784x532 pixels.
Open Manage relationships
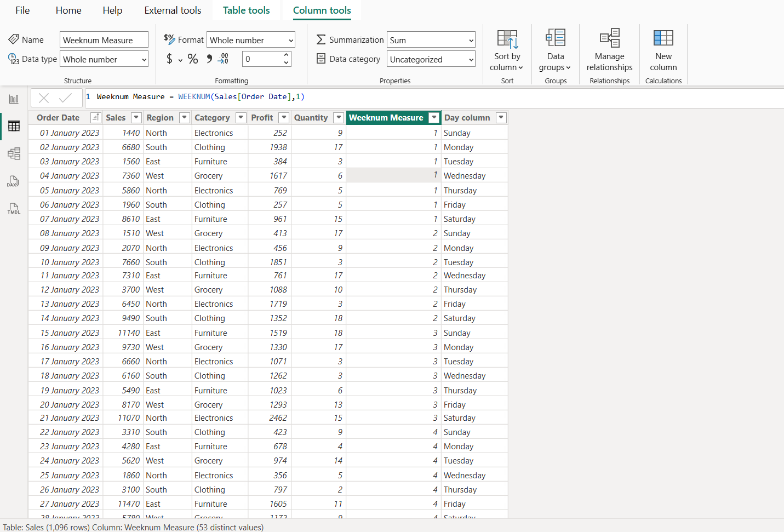tap(609, 49)
